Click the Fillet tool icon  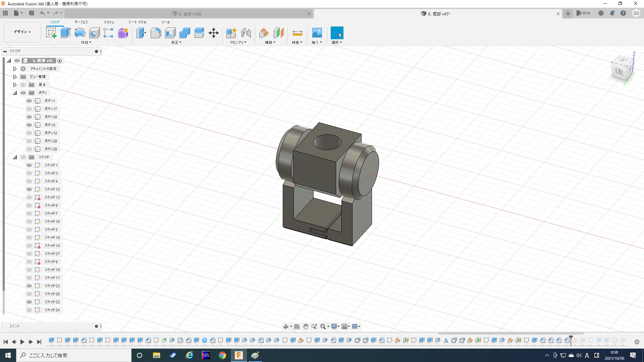point(156,33)
